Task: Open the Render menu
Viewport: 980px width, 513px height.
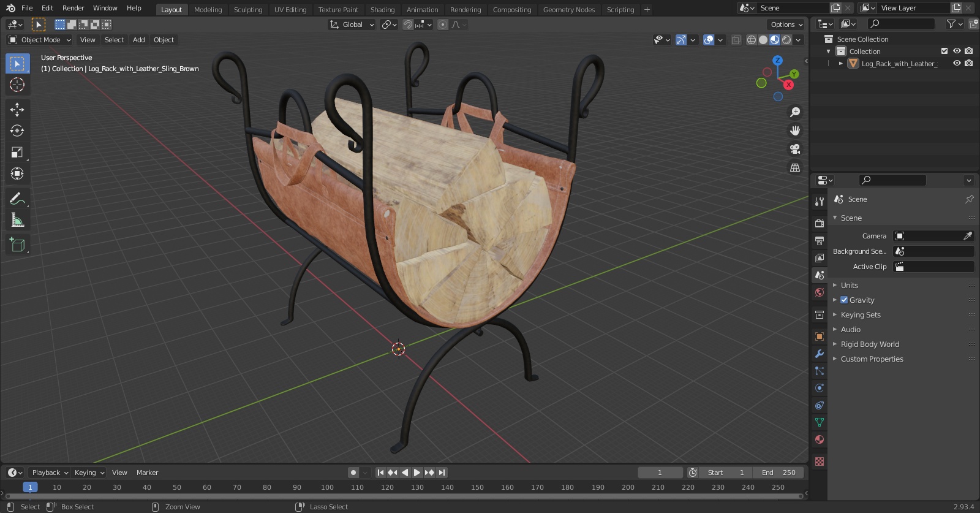Action: pyautogui.click(x=73, y=8)
